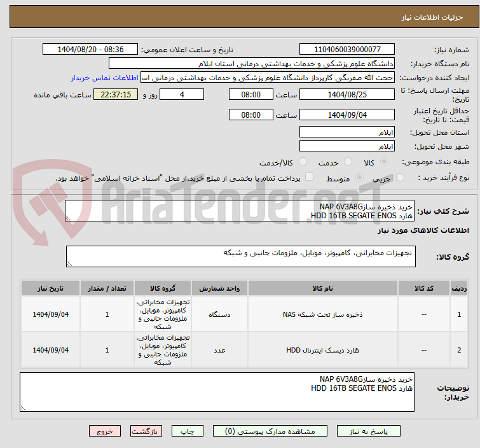This screenshot has height=448, width=480.
Task: Click the resize handle of buyer notes box
Action: (23, 408)
